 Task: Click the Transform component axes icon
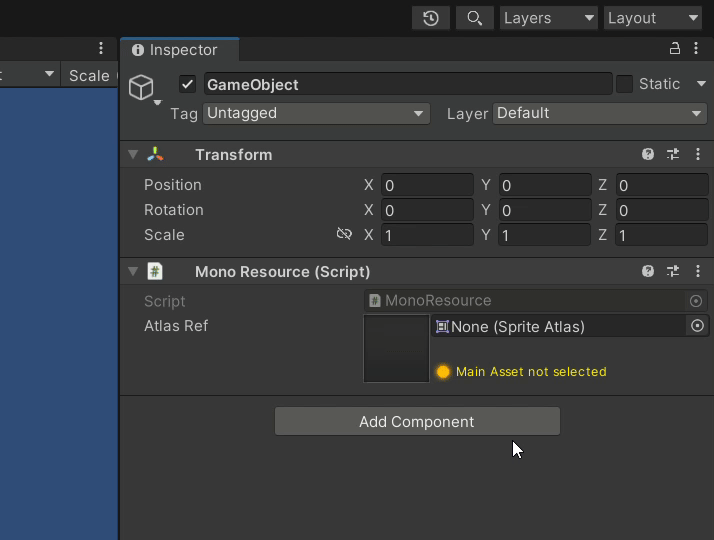155,155
